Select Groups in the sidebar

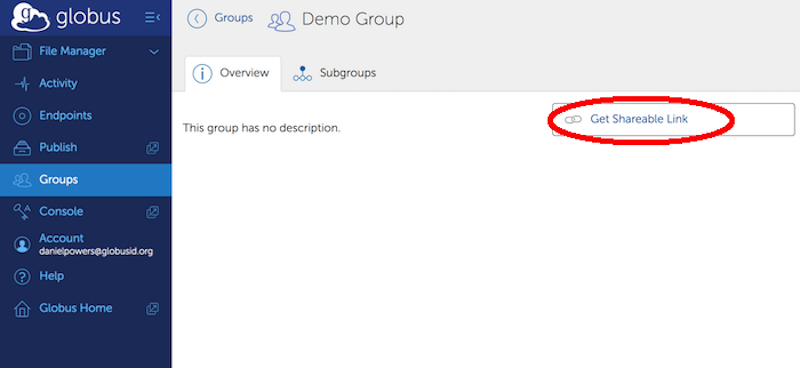(86, 180)
